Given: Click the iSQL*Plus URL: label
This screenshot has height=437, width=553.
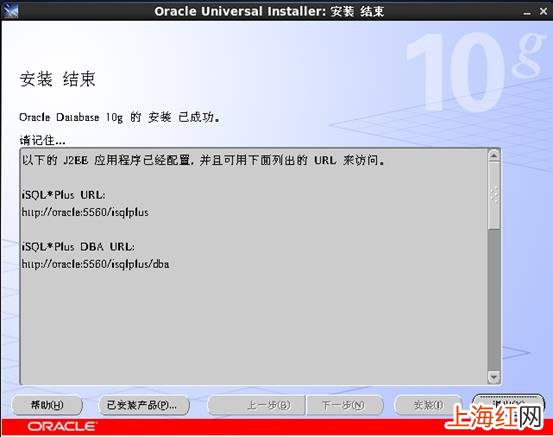Looking at the screenshot, I should [x=63, y=195].
